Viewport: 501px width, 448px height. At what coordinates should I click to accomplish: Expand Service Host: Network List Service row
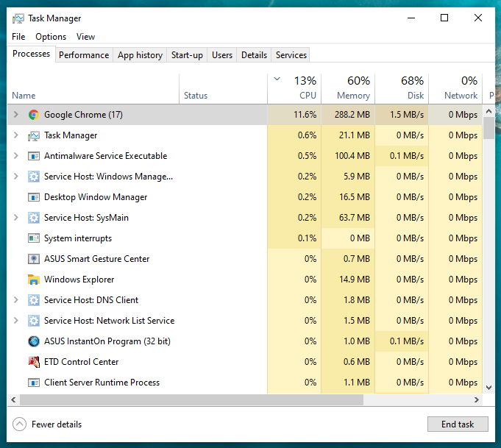(16, 320)
